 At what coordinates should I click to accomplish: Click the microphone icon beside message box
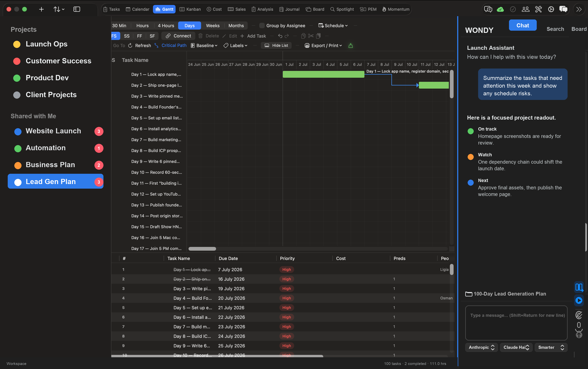[x=579, y=327]
